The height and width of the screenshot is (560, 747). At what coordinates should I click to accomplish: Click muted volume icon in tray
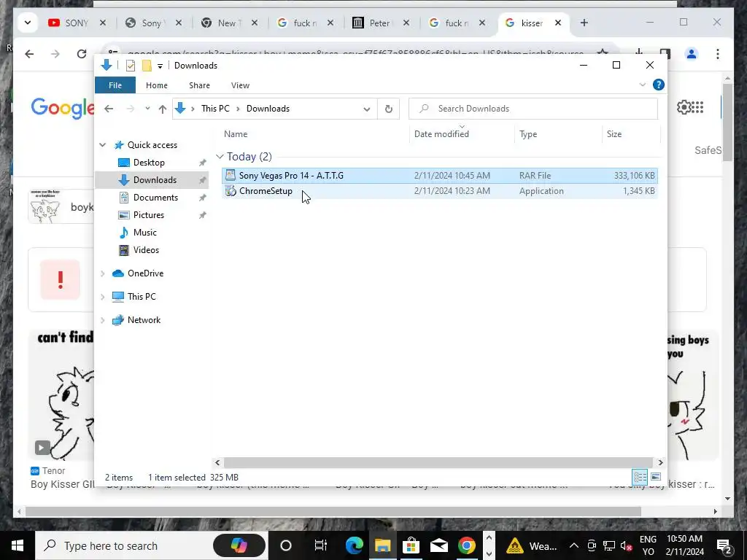(627, 545)
